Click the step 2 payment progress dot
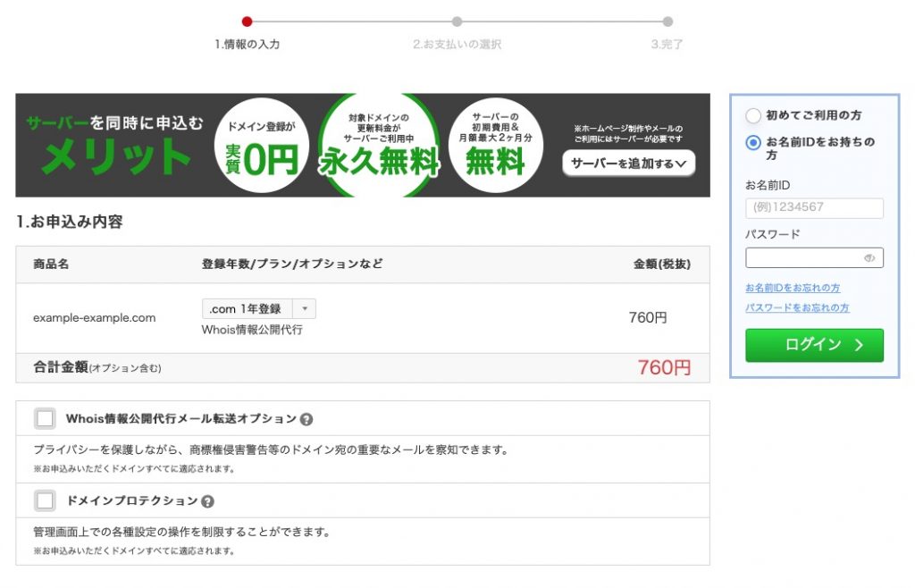Screen dimensions: 915x588 pyautogui.click(x=457, y=21)
